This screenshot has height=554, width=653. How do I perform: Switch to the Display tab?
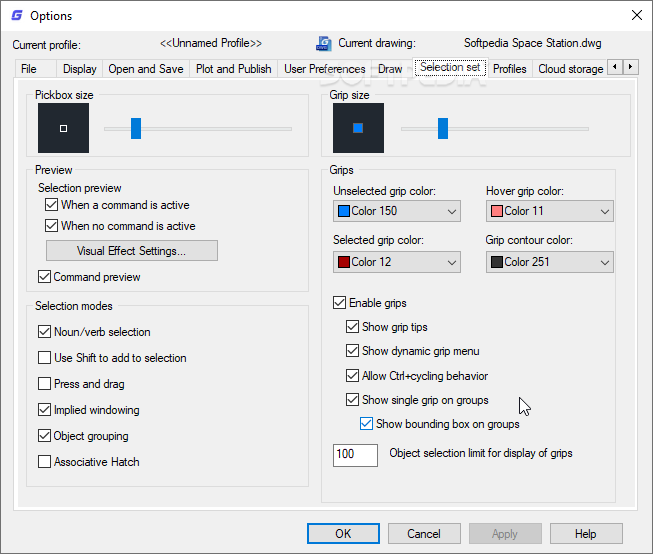80,69
